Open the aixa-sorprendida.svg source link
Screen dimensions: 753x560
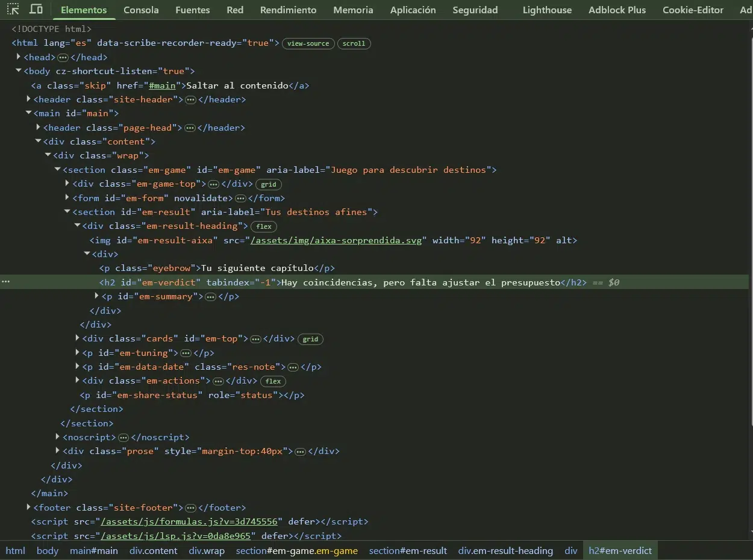click(336, 240)
